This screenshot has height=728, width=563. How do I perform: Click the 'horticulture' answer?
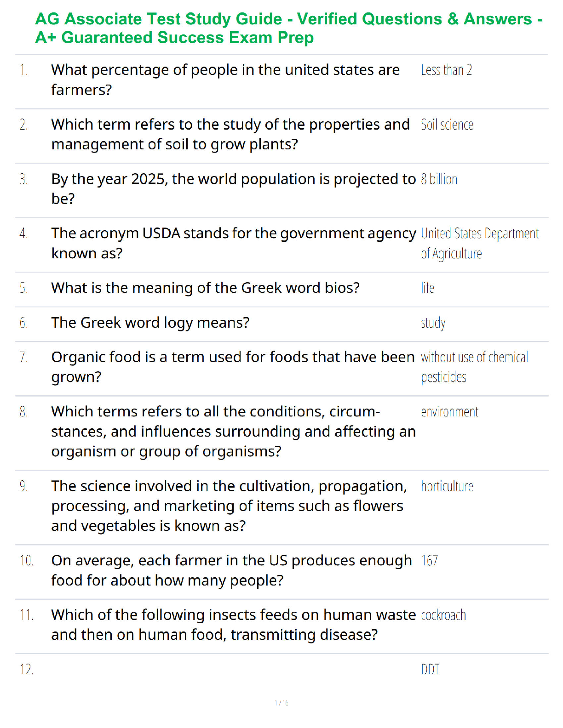[x=447, y=486]
